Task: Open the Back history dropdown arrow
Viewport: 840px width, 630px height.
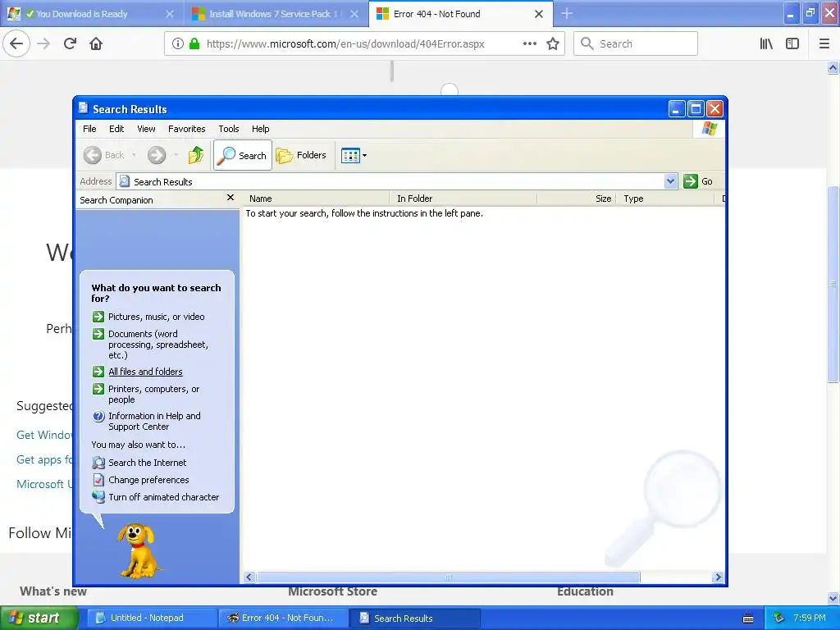Action: tap(134, 155)
